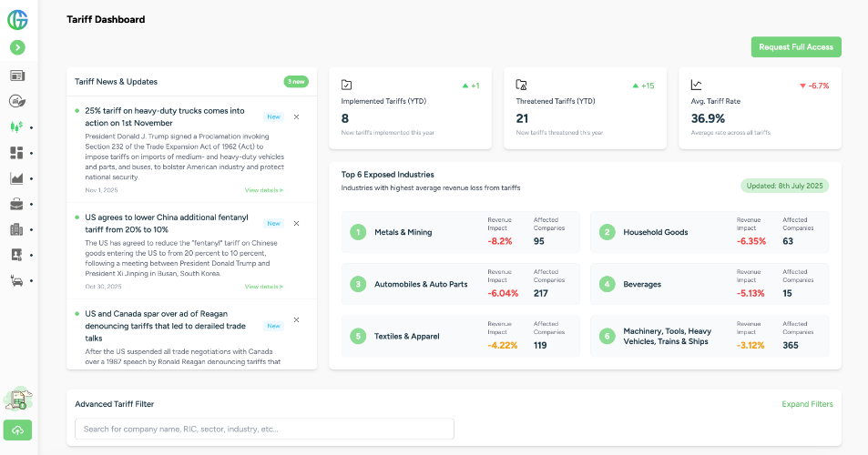Click the average tariff rate value 36.9%
Screen dimensions: 868x455
click(708, 118)
